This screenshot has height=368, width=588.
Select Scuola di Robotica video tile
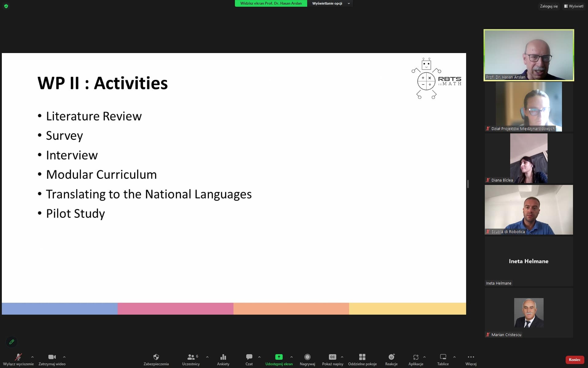coord(529,210)
